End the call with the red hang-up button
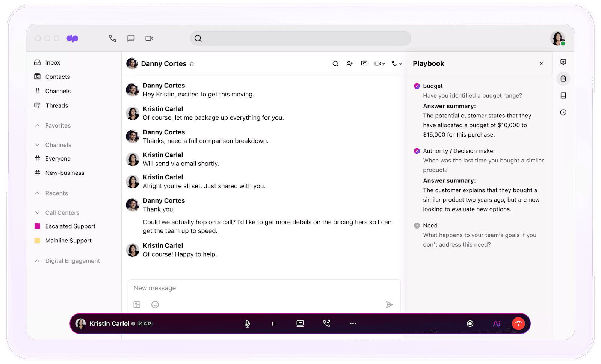 518,323
